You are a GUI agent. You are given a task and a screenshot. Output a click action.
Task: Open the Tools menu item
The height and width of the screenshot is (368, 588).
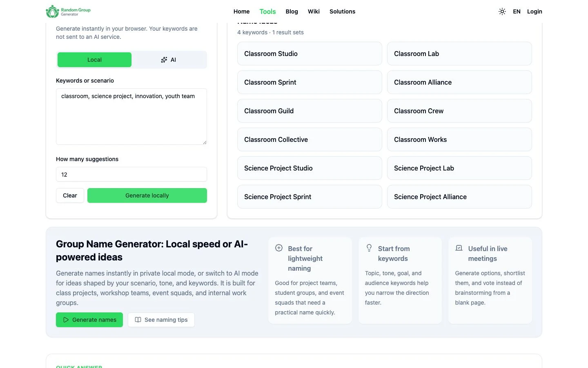267,11
